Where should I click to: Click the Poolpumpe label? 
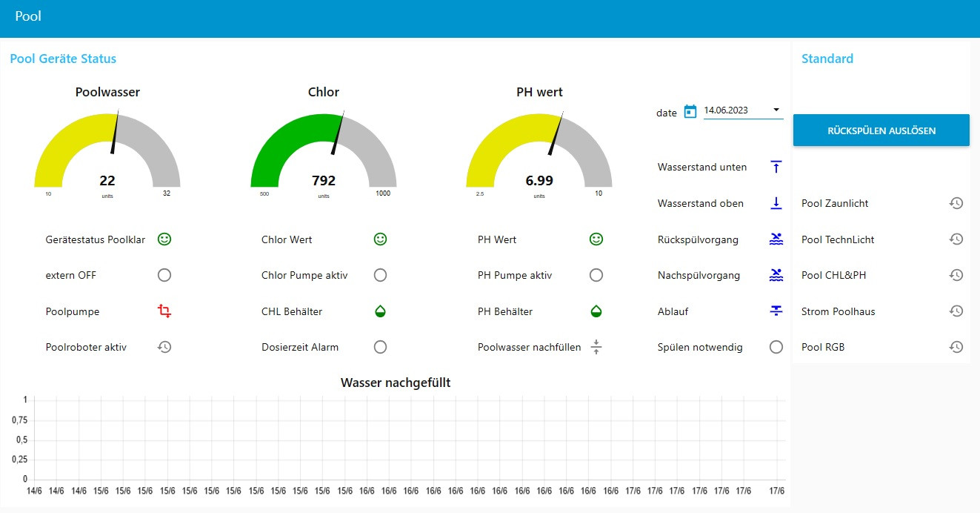click(73, 311)
